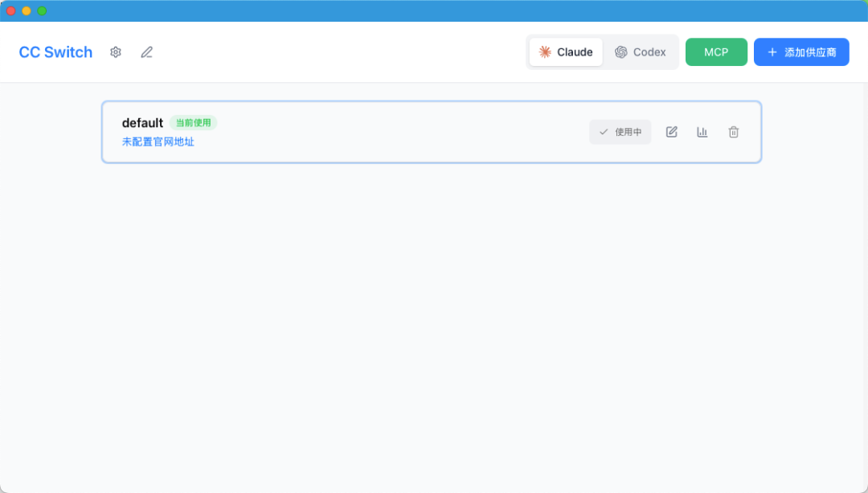Open the settings gear icon
Viewport: 868px width, 493px height.
pos(116,52)
